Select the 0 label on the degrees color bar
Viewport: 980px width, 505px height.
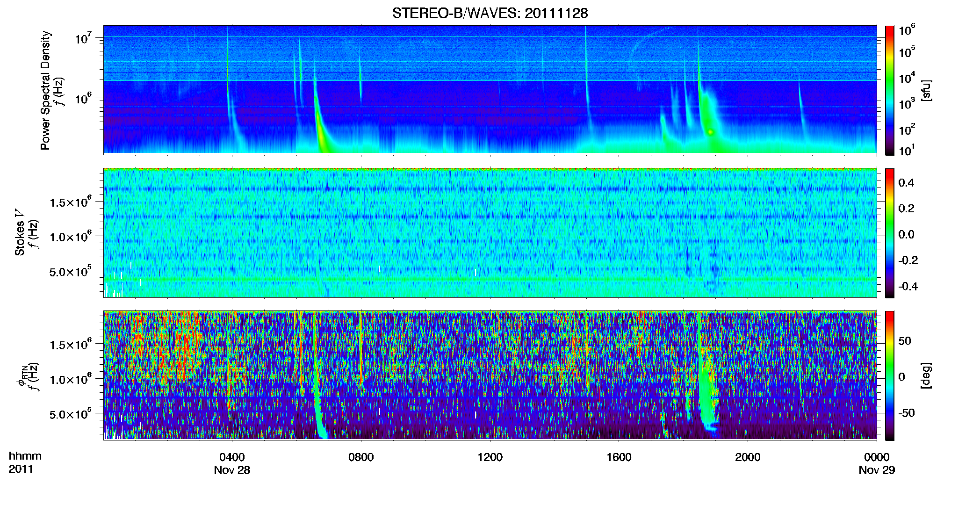tap(902, 377)
